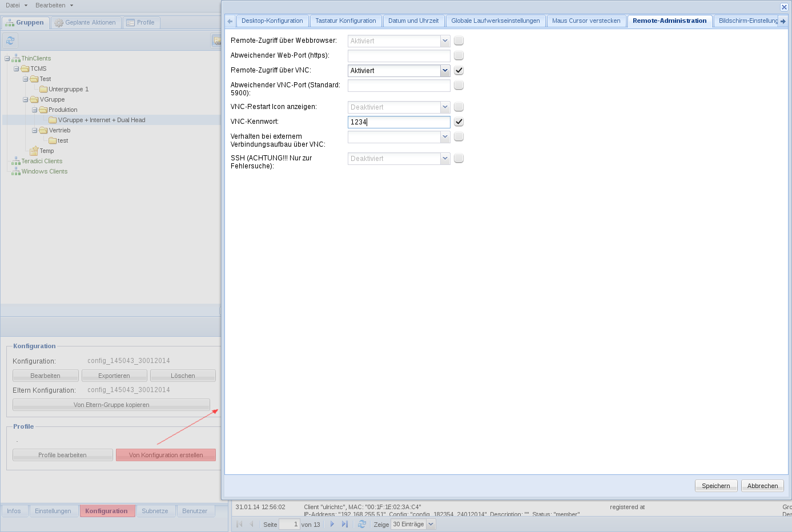
Task: Click the refresh icon in groups toolbar
Action: tap(10, 41)
